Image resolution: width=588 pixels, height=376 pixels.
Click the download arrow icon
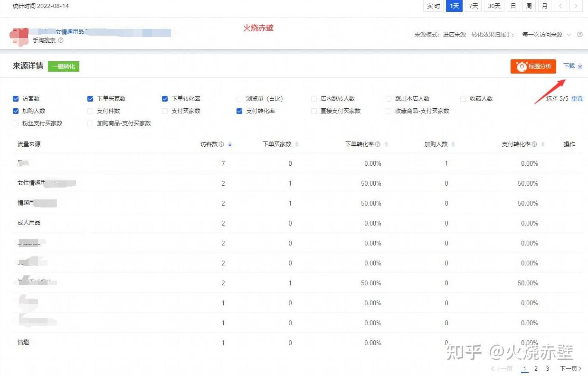pos(580,66)
